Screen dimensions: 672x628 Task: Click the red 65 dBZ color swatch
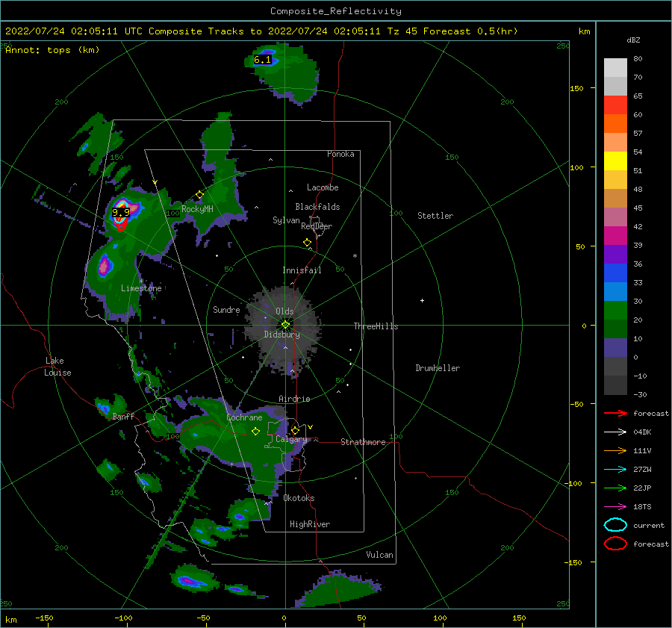[x=615, y=105]
